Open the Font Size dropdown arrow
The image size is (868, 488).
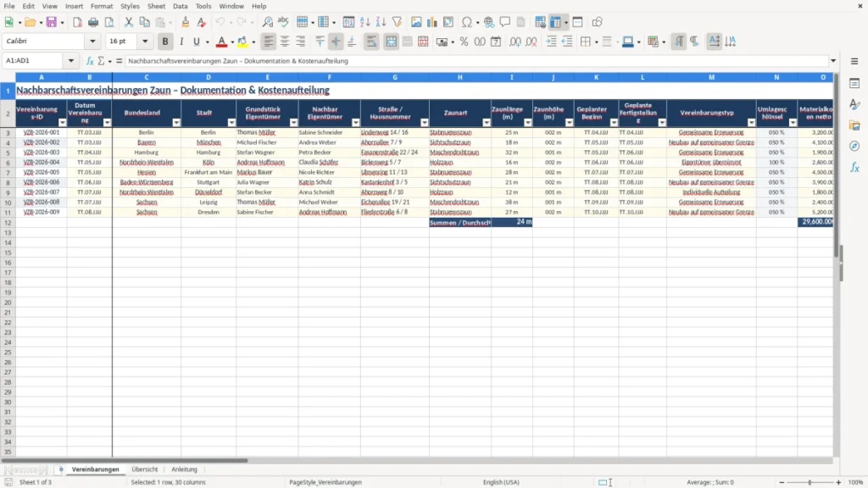pyautogui.click(x=145, y=41)
